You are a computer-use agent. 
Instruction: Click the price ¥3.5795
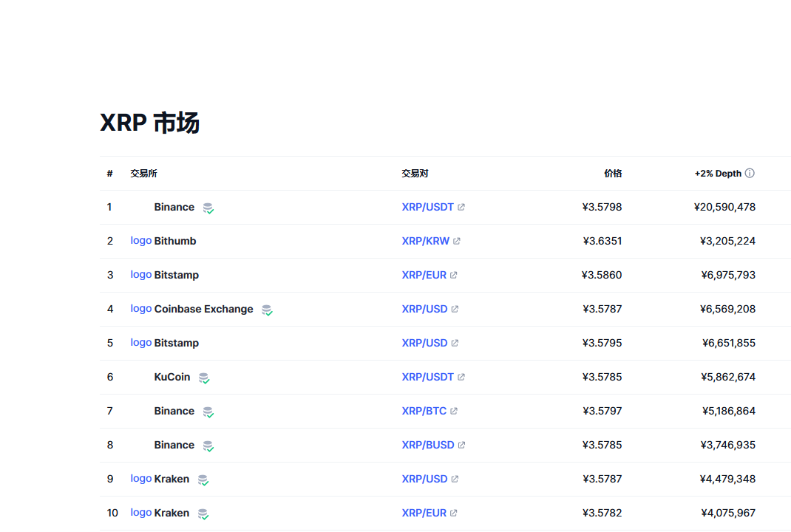[x=602, y=343]
